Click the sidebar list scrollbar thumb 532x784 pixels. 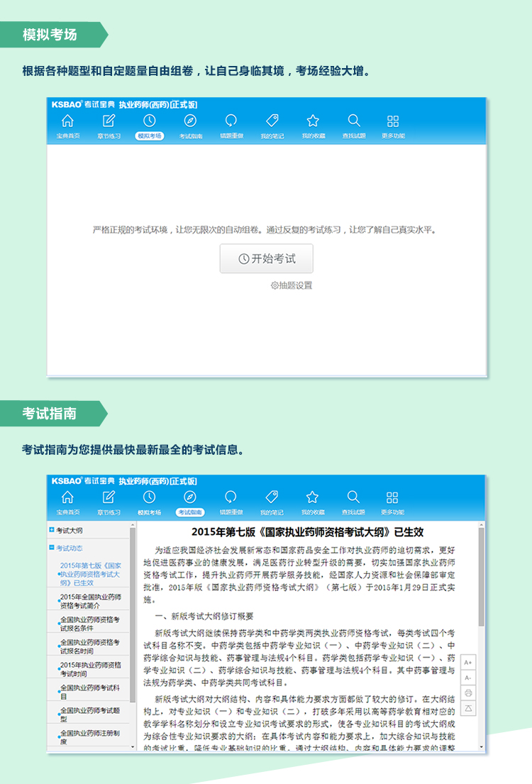pyautogui.click(x=133, y=615)
